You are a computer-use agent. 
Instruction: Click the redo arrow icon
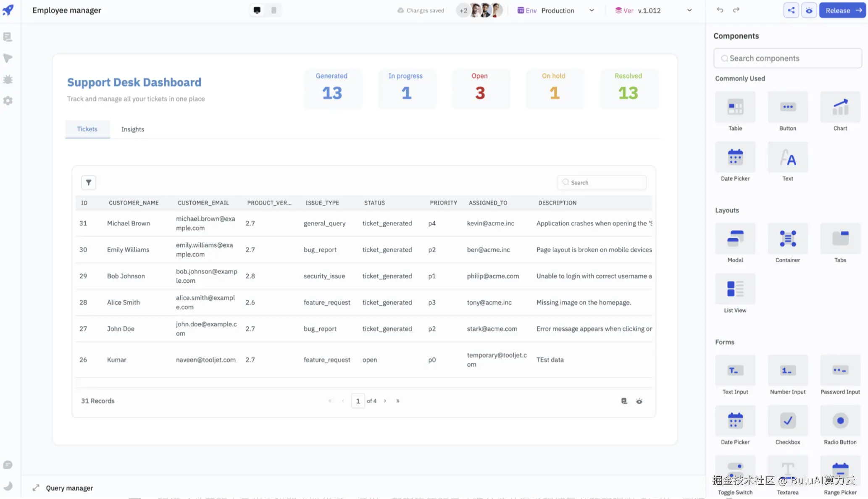[x=736, y=10]
